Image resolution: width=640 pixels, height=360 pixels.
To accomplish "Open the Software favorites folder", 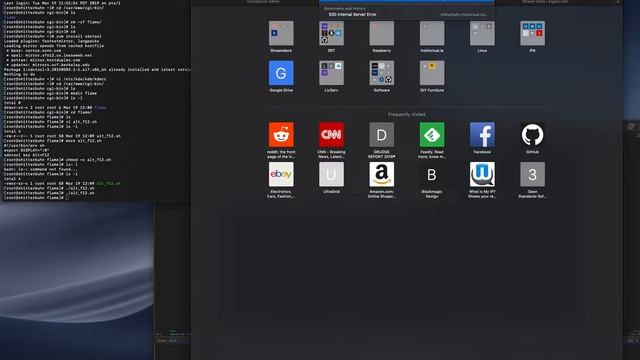I will coord(382,73).
